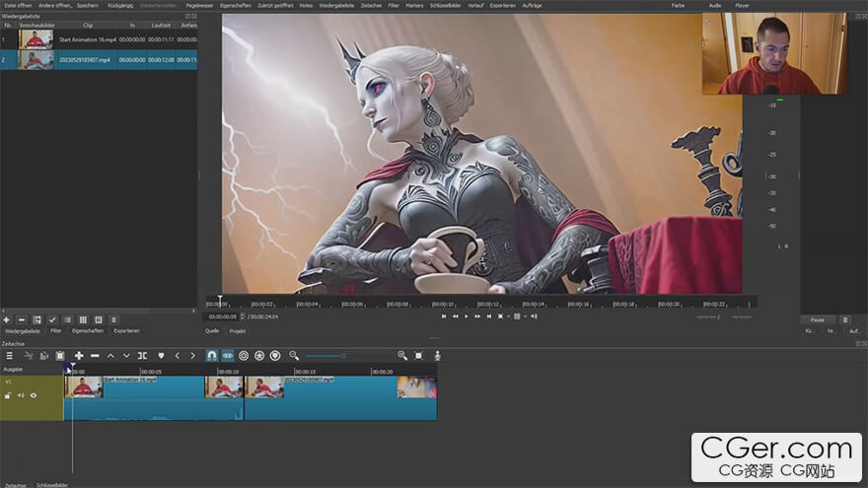This screenshot has height=488, width=868.
Task: Open the timeline hamburger menu
Action: (9, 355)
